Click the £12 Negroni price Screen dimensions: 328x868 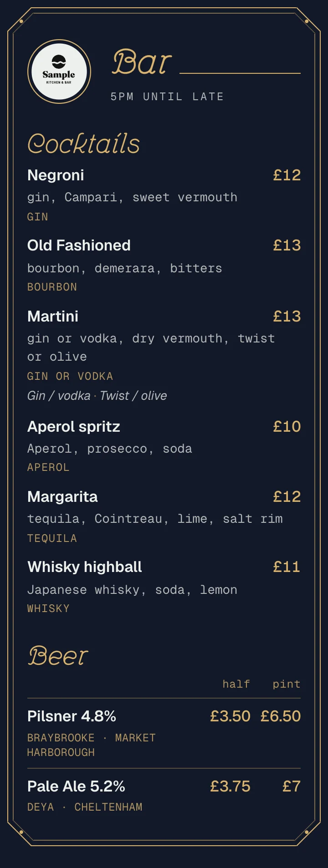[x=287, y=175]
